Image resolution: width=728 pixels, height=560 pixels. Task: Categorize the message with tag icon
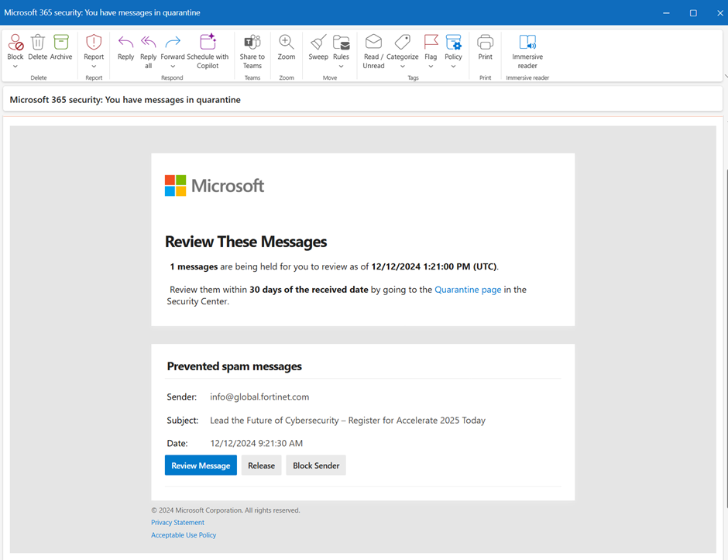tap(403, 43)
